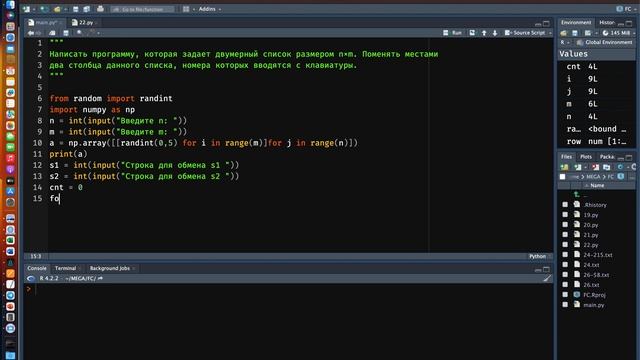Click the go-to-working-directory arrow in console header

click(x=100, y=278)
